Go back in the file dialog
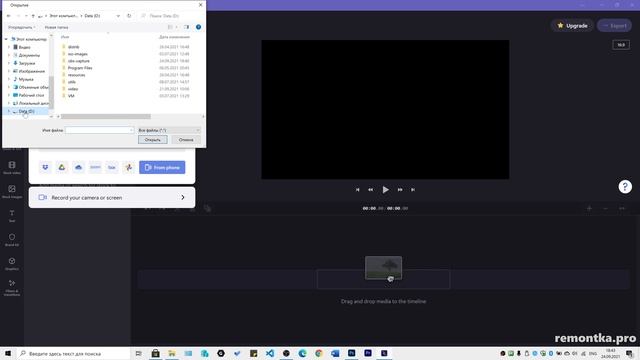 tap(9, 16)
